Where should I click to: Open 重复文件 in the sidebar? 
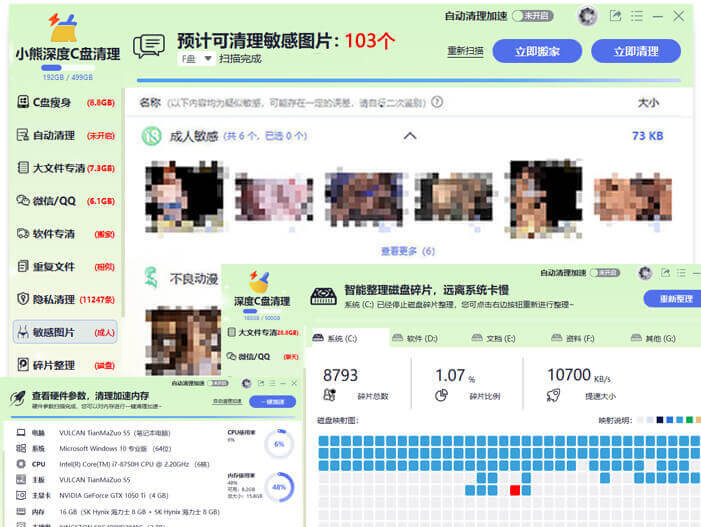66,266
